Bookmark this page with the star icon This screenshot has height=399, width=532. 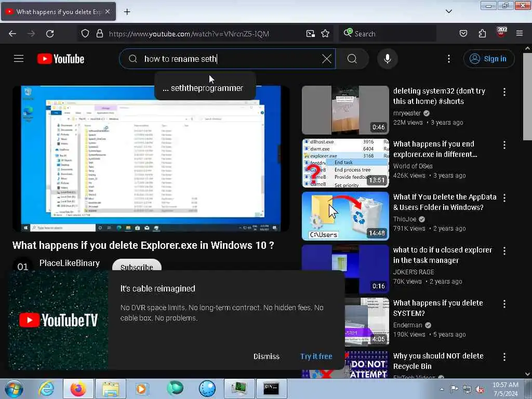325,34
